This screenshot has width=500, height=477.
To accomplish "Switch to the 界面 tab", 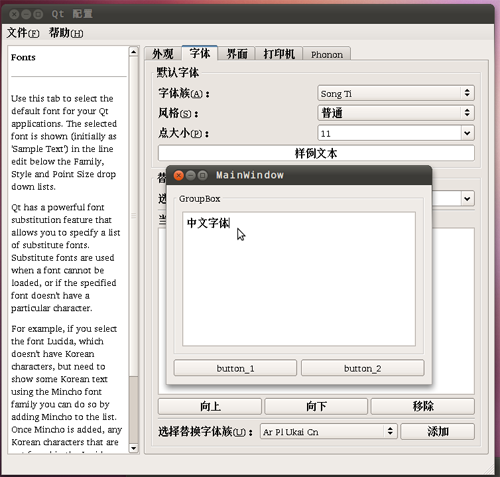I will tap(237, 54).
